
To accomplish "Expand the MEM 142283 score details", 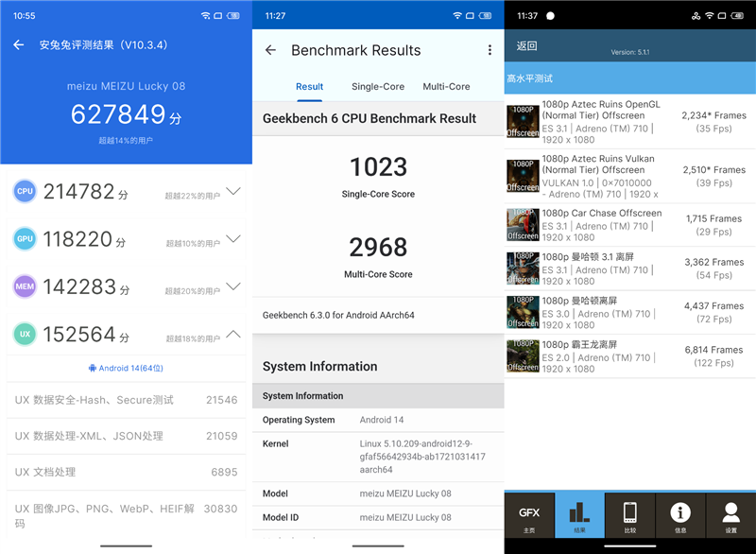I will click(233, 286).
